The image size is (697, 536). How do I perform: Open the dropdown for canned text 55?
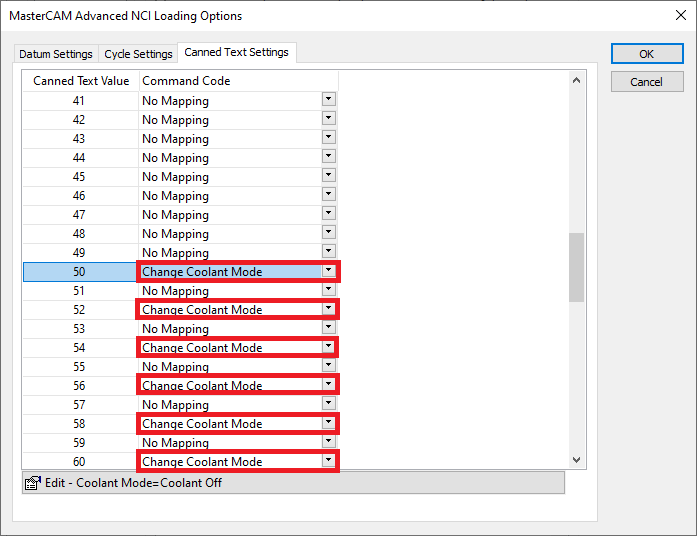pyautogui.click(x=328, y=365)
